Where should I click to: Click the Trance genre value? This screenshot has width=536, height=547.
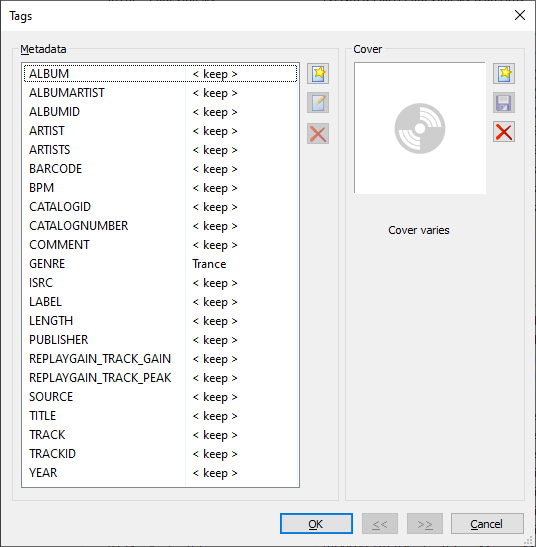coord(209,264)
